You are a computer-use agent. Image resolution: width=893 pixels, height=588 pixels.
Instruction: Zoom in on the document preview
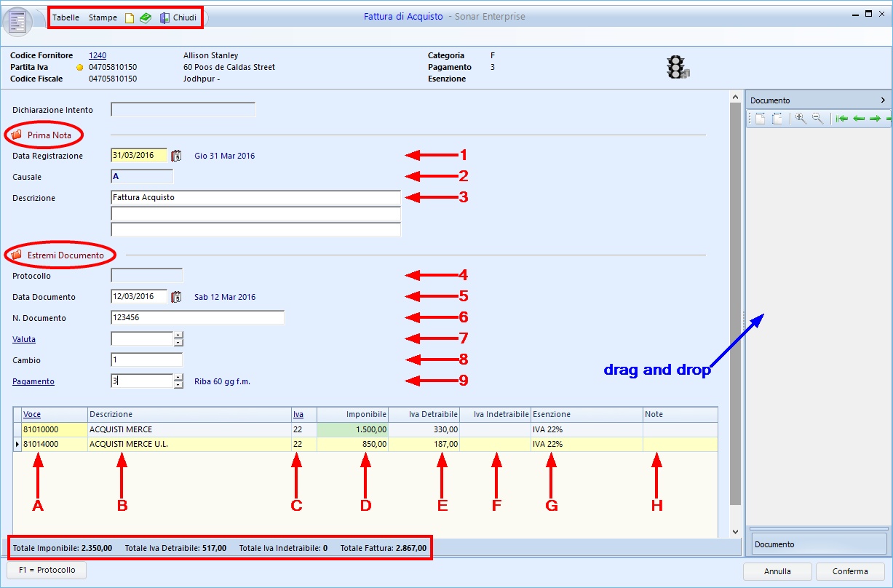point(801,119)
